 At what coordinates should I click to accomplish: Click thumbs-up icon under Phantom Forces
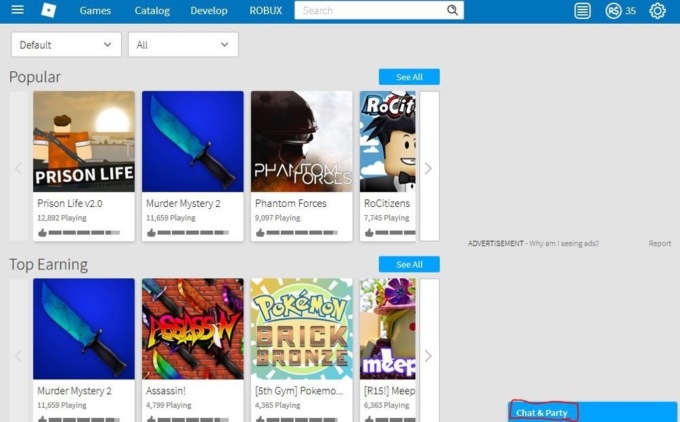coord(260,233)
